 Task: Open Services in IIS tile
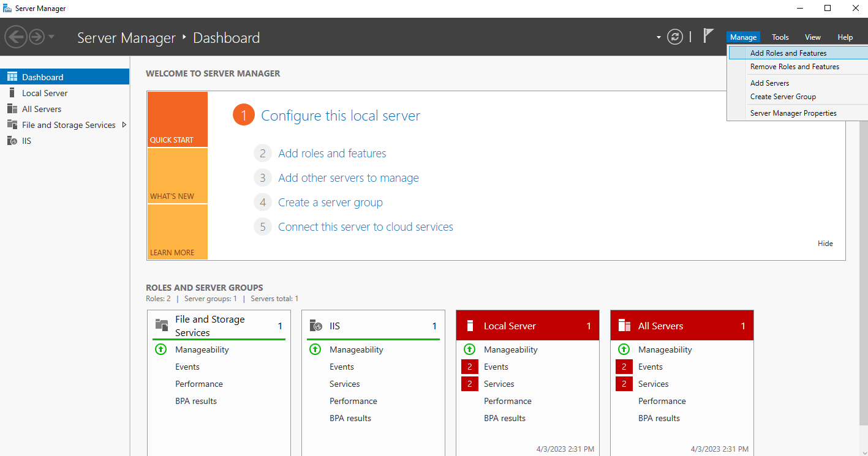[x=345, y=384]
